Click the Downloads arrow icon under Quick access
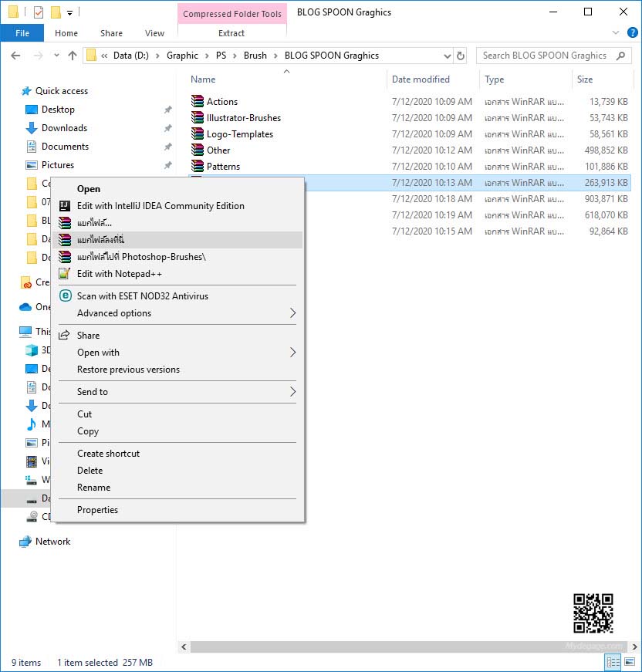Viewport: 642px width, 672px height. pos(32,128)
